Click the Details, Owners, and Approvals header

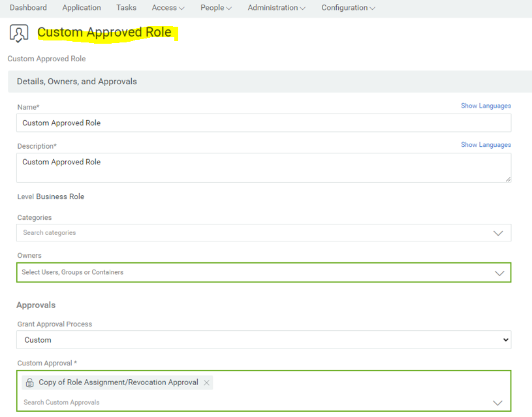[x=76, y=82]
